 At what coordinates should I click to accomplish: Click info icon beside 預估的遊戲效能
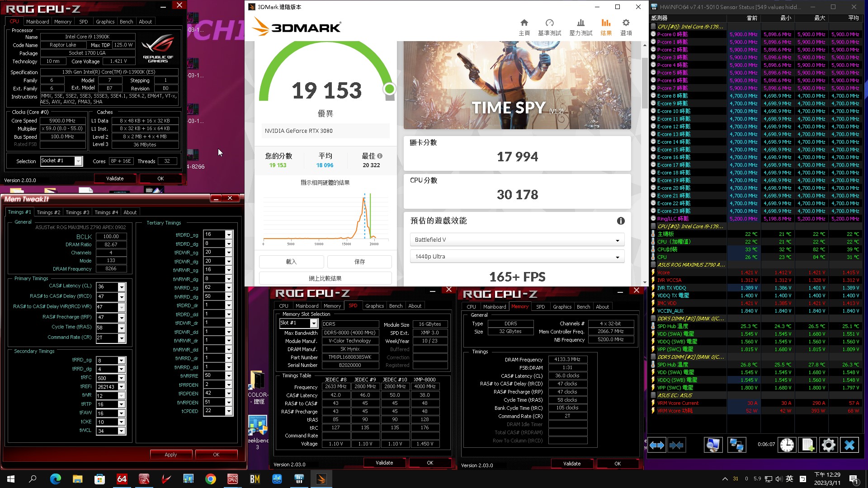621,221
